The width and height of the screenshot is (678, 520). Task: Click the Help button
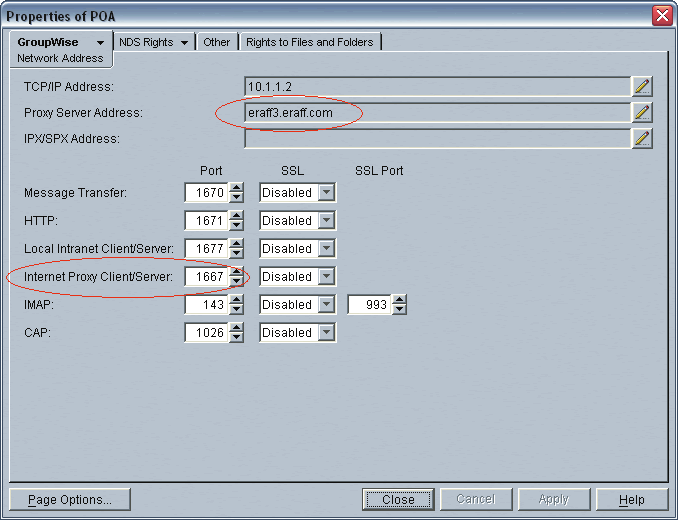pyautogui.click(x=632, y=499)
